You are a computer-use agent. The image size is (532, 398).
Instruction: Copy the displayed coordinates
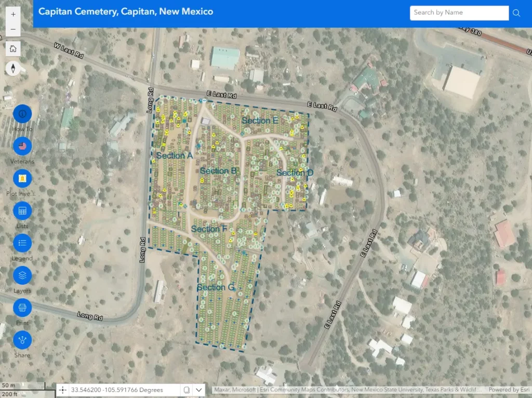pos(187,390)
